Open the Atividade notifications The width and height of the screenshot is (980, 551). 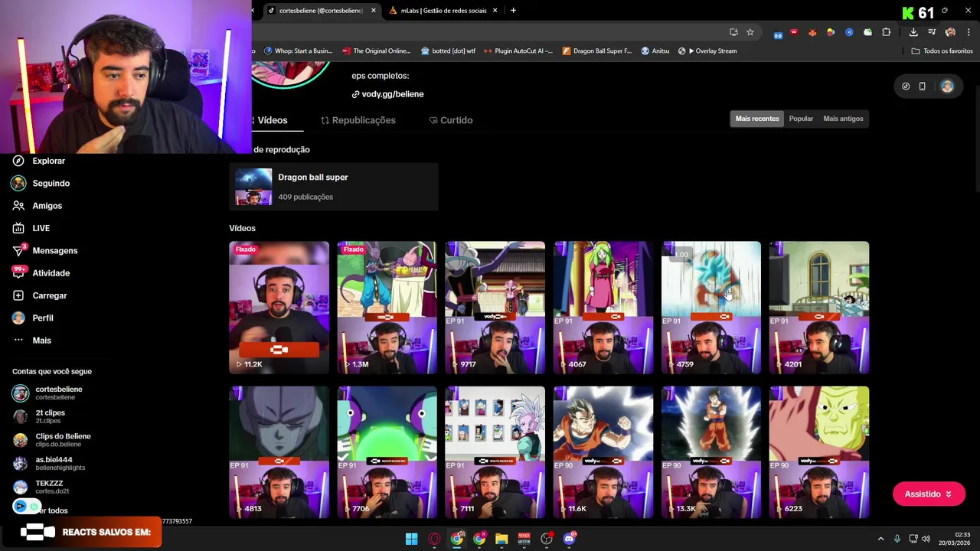point(41,273)
